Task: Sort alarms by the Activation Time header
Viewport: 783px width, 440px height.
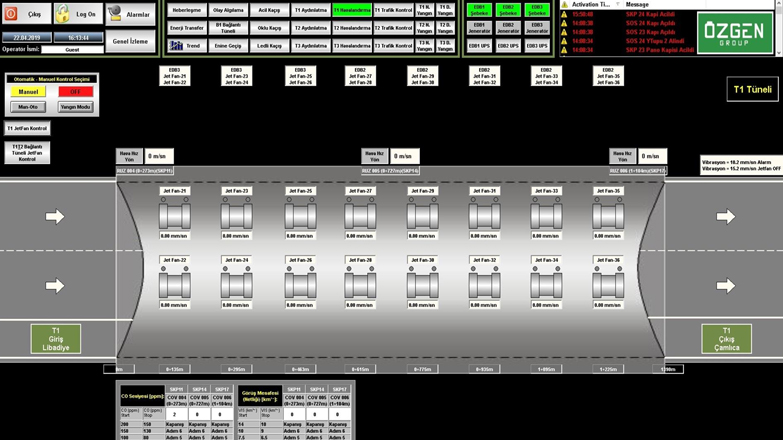Action: coord(590,5)
